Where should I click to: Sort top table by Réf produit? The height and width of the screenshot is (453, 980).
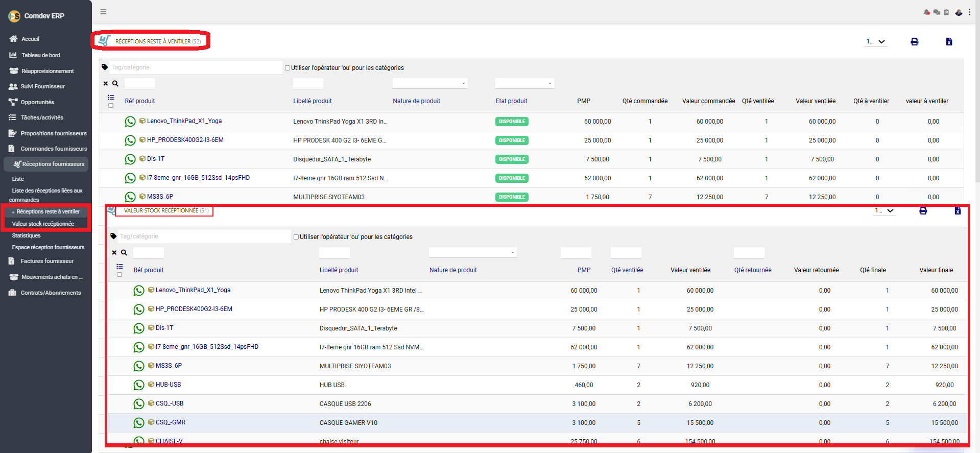click(x=140, y=101)
